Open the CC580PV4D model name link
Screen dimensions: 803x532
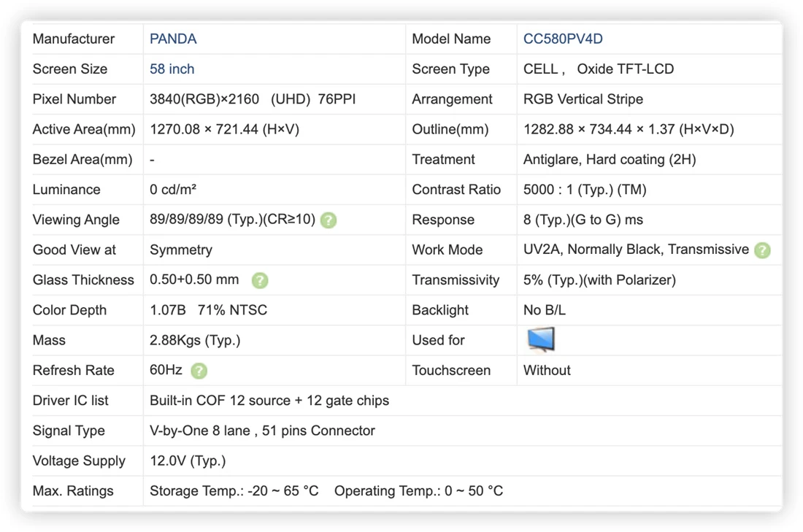click(563, 39)
